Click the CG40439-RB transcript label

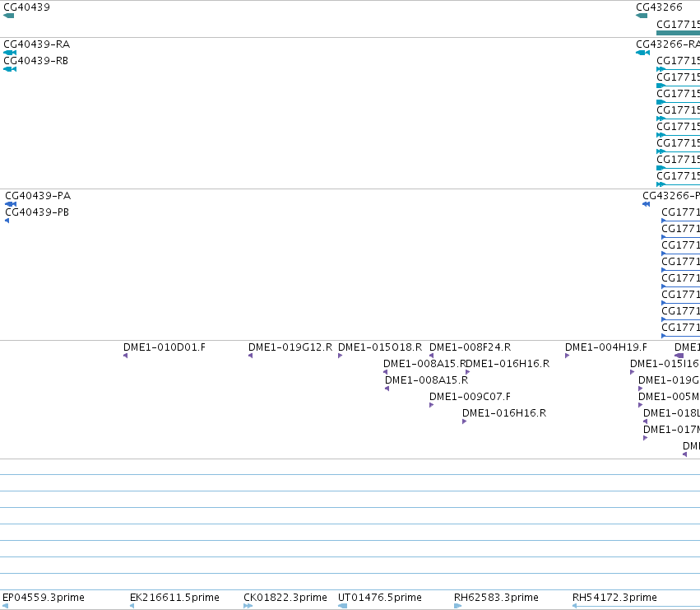pos(35,61)
